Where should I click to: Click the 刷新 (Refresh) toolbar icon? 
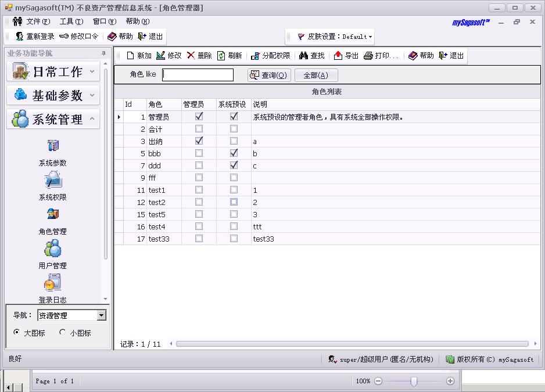pos(221,56)
